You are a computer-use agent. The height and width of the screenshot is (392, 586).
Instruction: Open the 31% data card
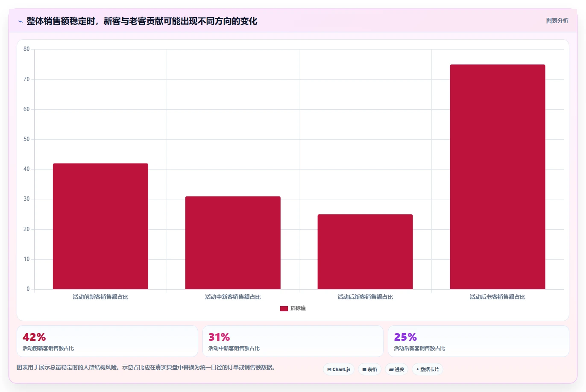point(293,341)
